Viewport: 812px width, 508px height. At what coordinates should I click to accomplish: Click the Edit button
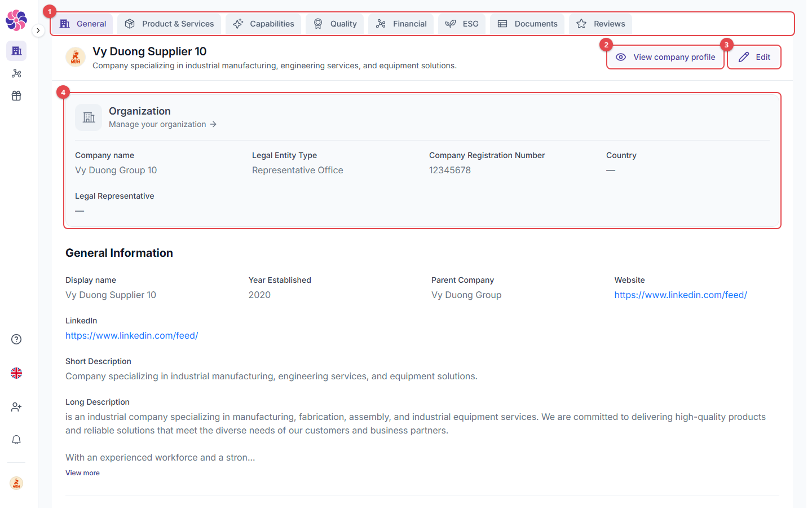[754, 57]
